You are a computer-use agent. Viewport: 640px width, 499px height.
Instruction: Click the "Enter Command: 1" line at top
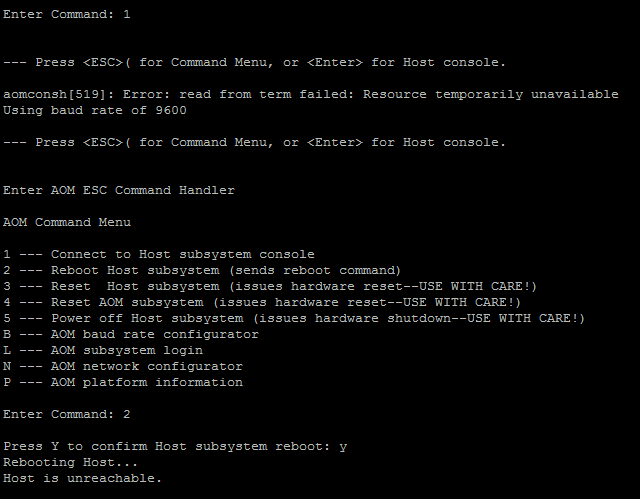click(67, 14)
